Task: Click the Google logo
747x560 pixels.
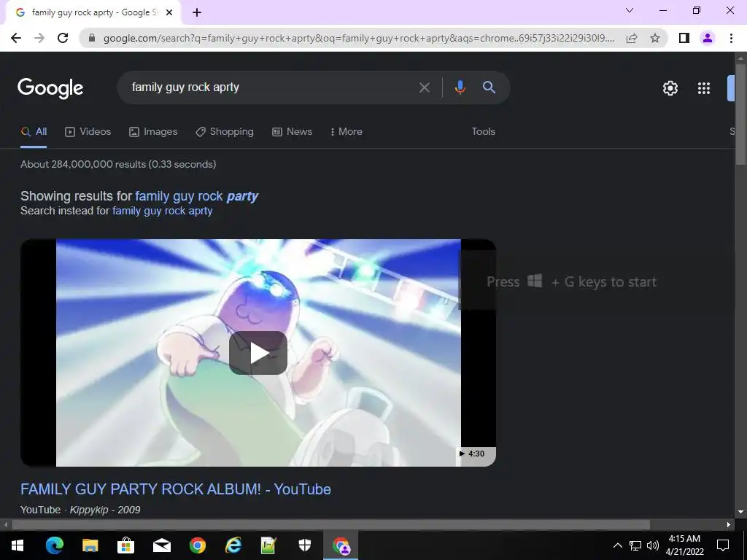Action: coord(50,88)
